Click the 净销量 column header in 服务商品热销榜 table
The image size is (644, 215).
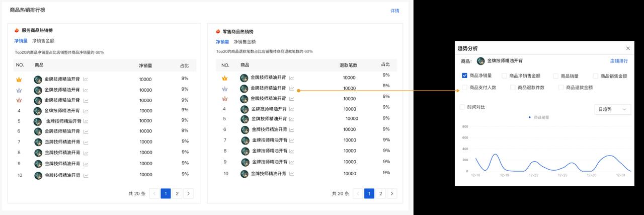coord(145,65)
